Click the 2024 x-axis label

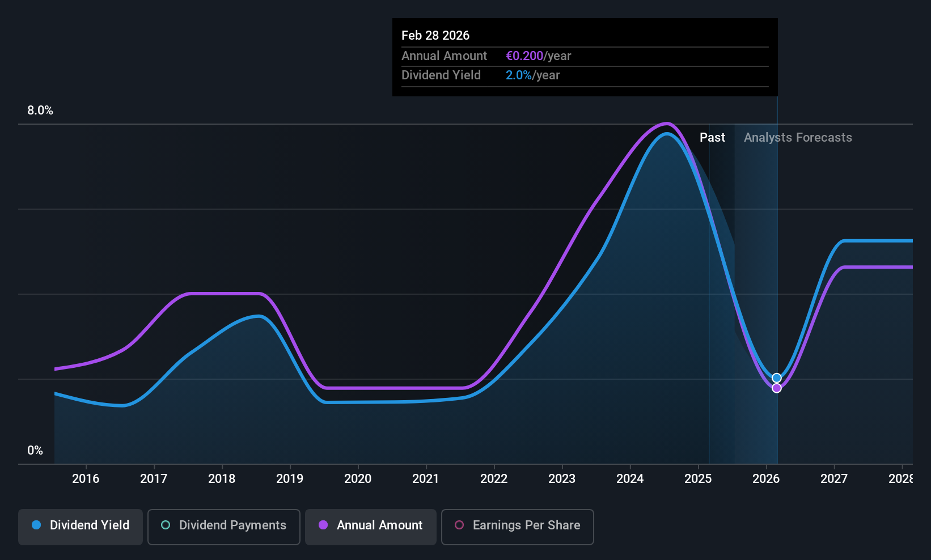630,479
